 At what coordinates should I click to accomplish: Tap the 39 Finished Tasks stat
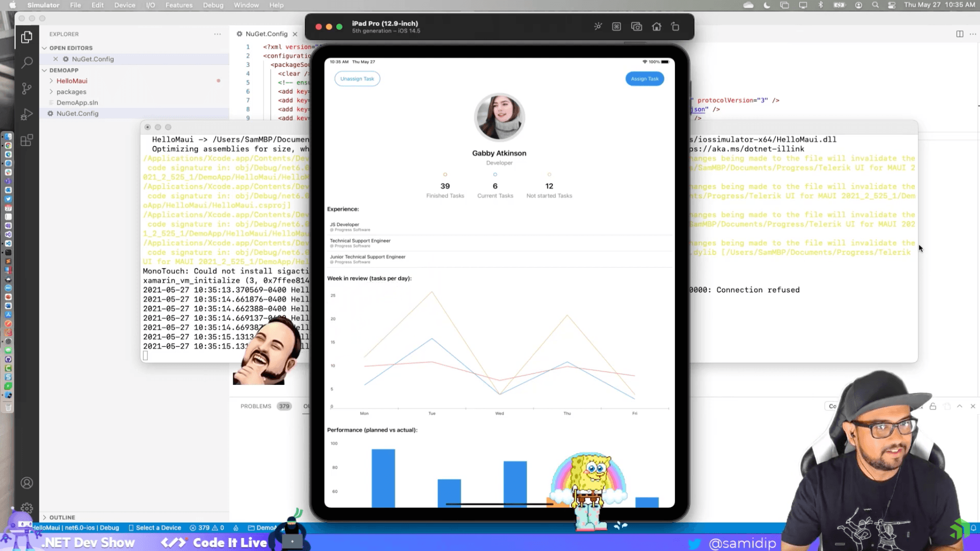(x=445, y=186)
